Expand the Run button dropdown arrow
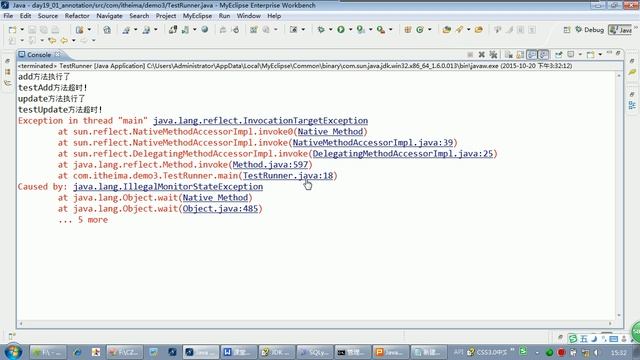Screen dimensions: 640x360 click(350, 29)
